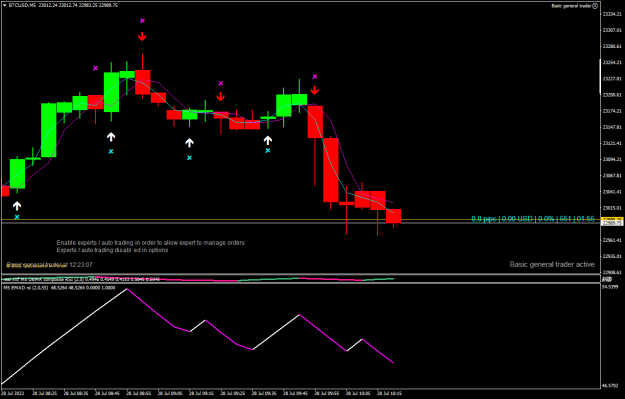Select the rightmost white up arrow signal

(268, 140)
